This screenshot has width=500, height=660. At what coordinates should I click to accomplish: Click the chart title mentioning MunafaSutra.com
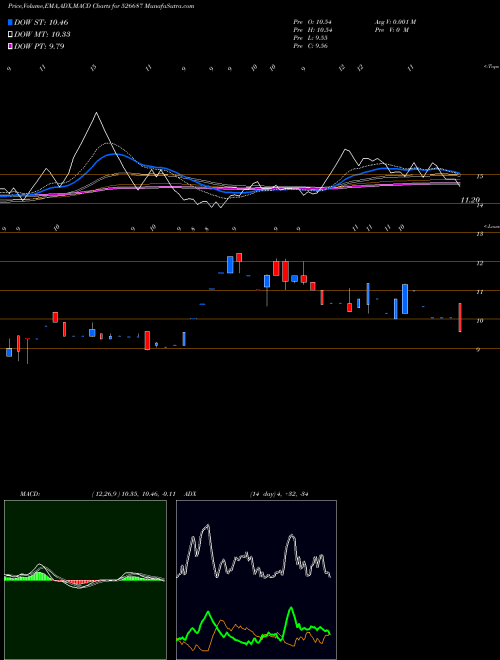click(101, 6)
